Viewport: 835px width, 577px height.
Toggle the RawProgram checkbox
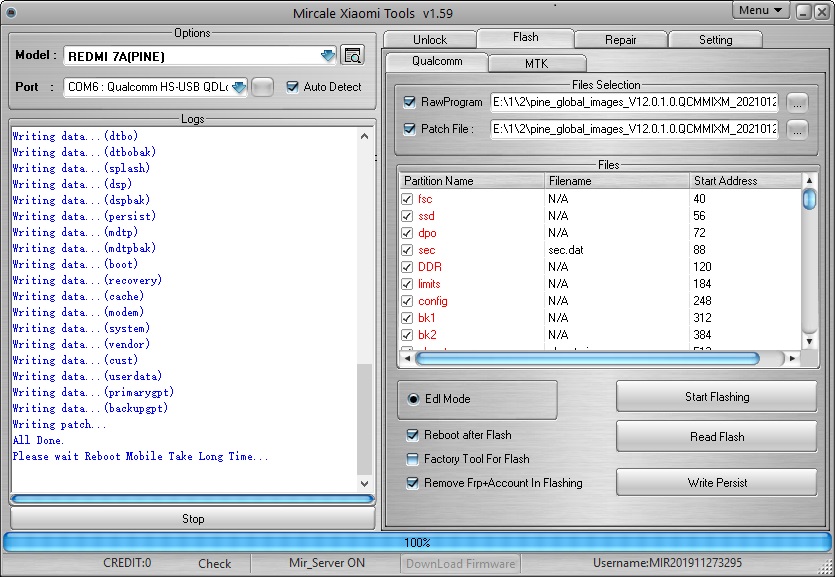click(410, 102)
